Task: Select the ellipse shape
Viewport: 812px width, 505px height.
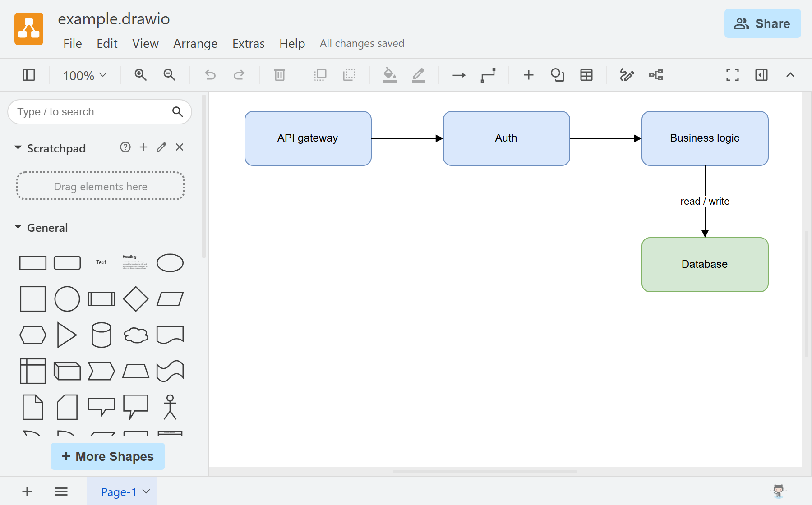Action: pyautogui.click(x=170, y=263)
